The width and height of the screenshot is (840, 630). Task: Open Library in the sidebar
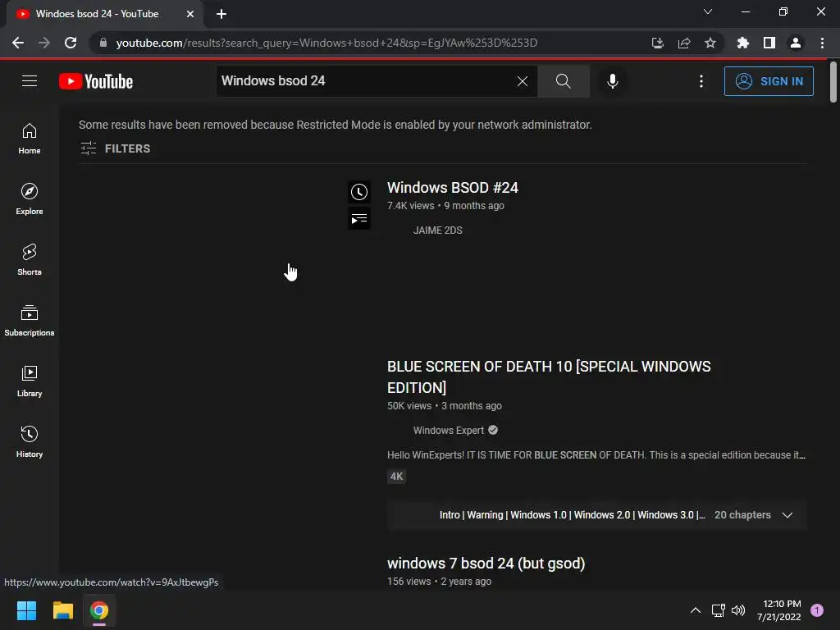(x=30, y=381)
